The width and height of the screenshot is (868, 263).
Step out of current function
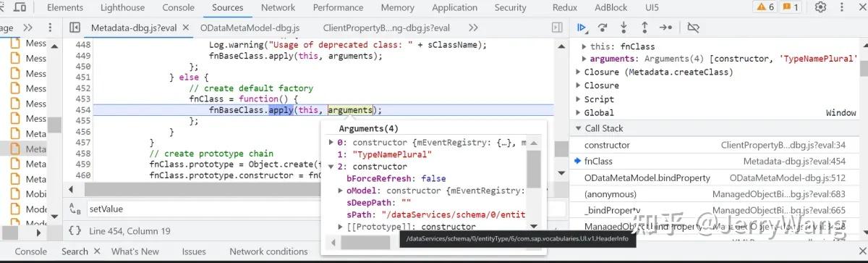click(644, 28)
